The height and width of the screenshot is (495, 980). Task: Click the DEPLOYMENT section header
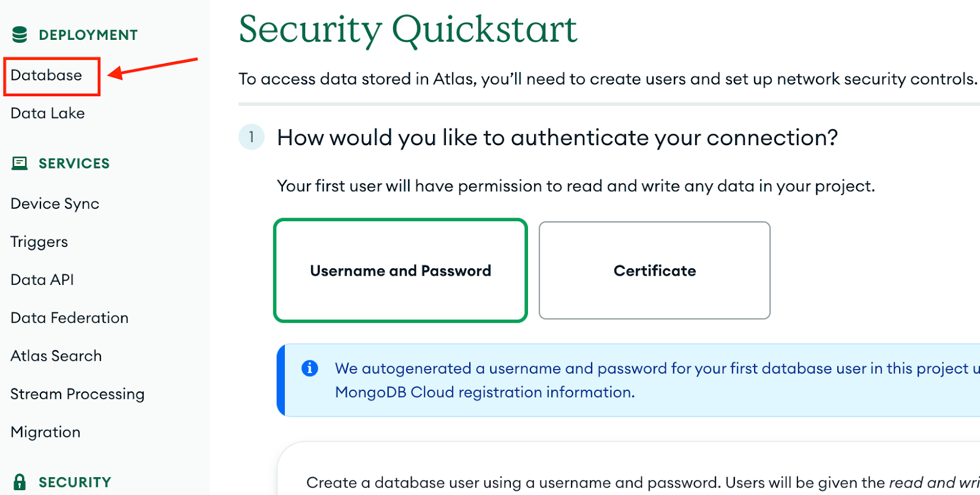(x=88, y=35)
